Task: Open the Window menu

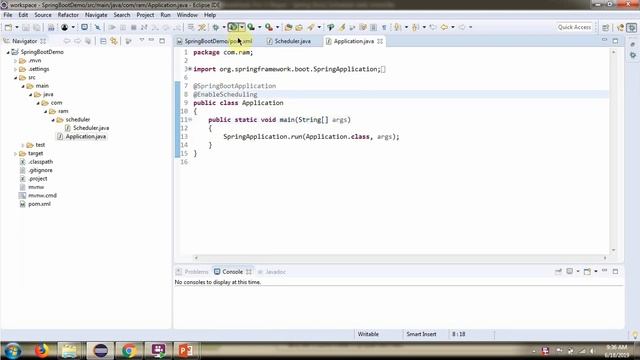Action: pyautogui.click(x=187, y=15)
